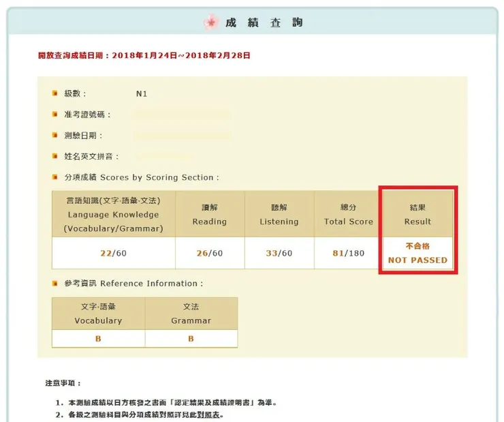This screenshot has width=504, height=422.
Task: Click the bullet icon beside 級數
Action: click(55, 93)
